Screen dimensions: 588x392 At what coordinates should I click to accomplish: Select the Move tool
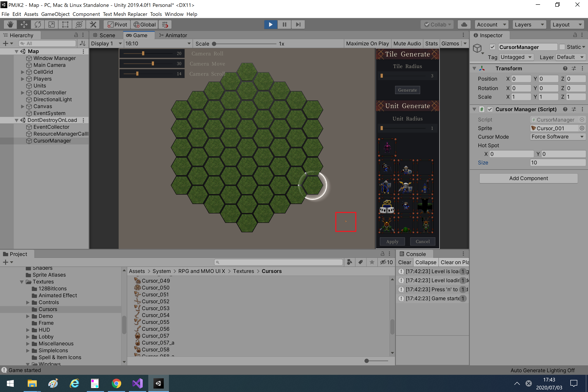click(x=24, y=24)
